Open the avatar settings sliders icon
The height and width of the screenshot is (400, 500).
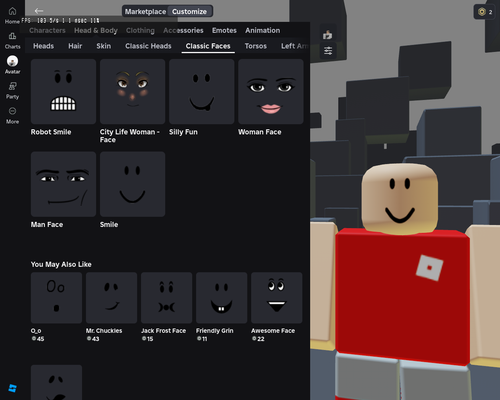click(328, 51)
